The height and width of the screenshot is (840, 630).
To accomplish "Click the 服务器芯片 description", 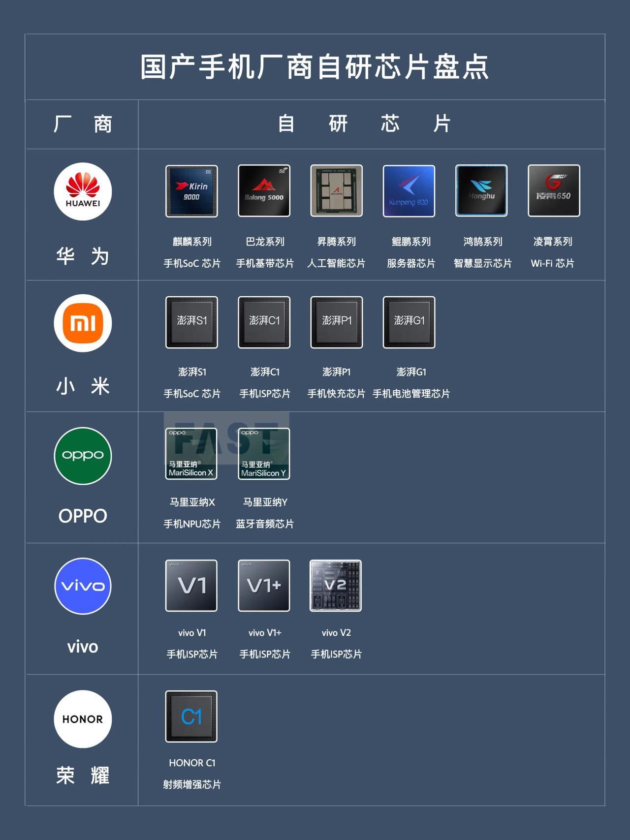I will 411,263.
